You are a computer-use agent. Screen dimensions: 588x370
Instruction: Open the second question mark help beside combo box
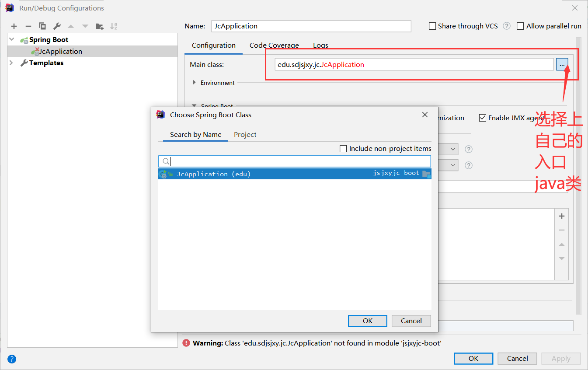(469, 165)
